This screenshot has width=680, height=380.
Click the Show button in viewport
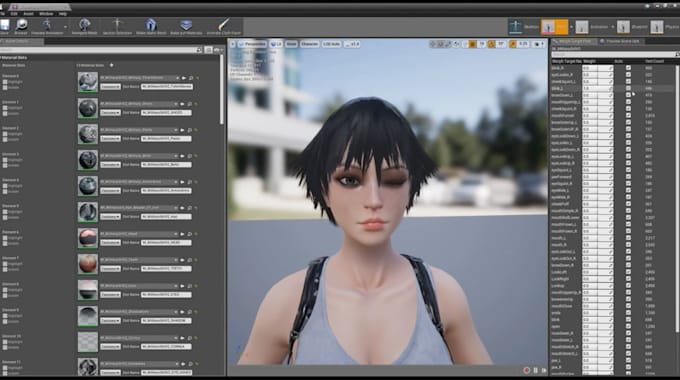[291, 44]
